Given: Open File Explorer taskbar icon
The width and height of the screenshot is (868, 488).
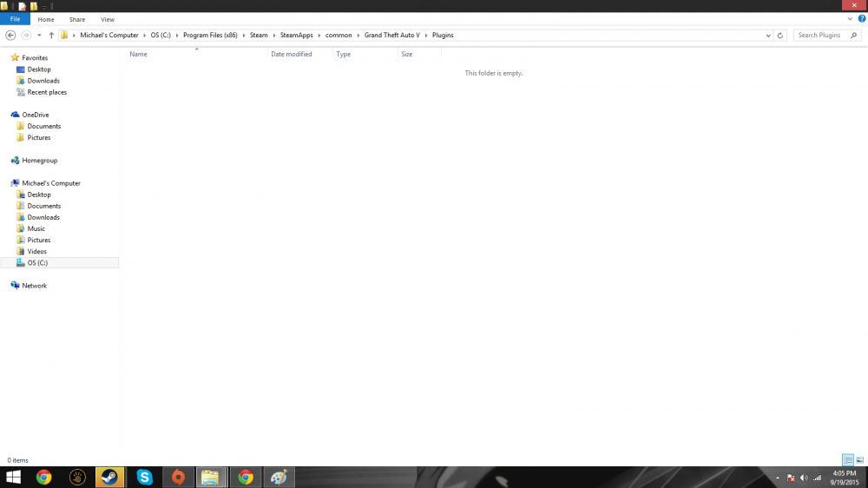Looking at the screenshot, I should (210, 477).
